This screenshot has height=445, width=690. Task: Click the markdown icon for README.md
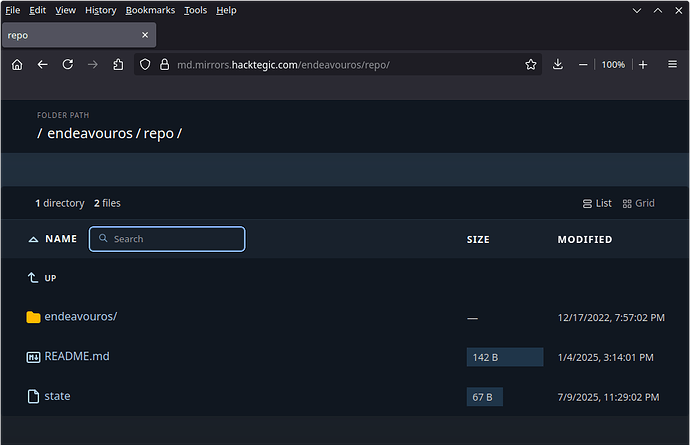point(33,357)
